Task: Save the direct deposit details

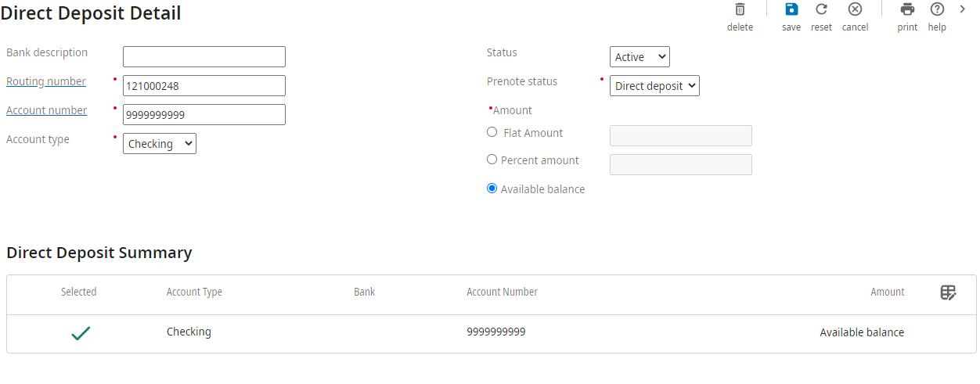Action: [x=791, y=10]
